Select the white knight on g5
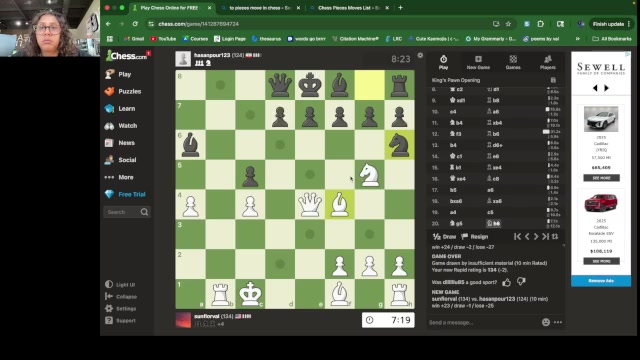 coord(369,175)
